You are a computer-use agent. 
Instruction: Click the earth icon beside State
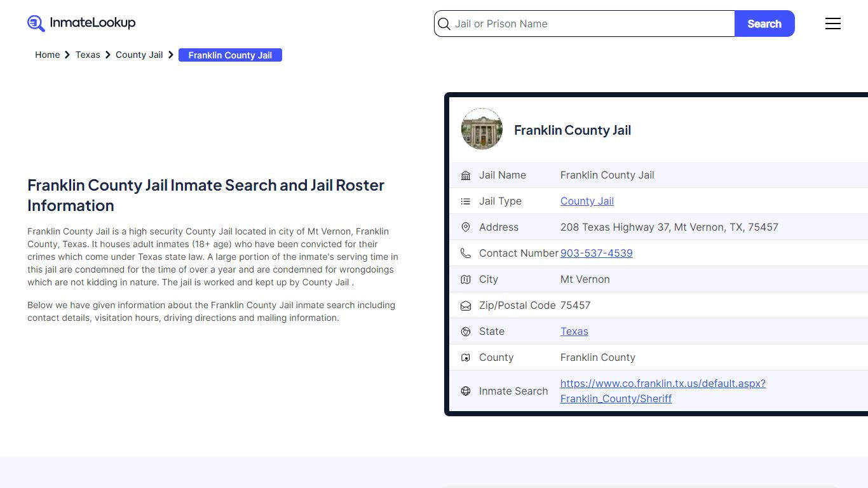[x=466, y=332]
